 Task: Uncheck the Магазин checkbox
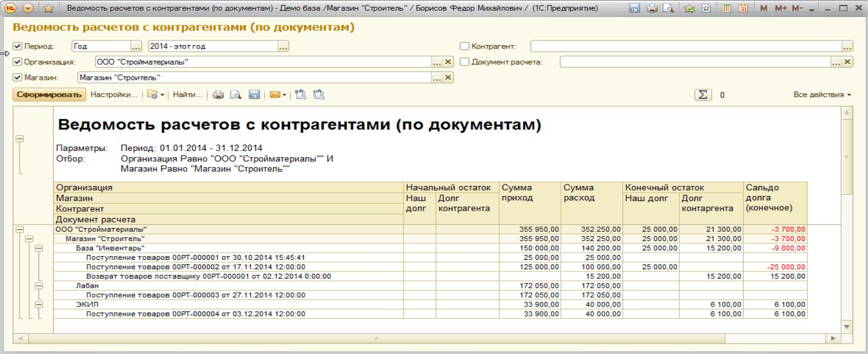click(x=18, y=78)
